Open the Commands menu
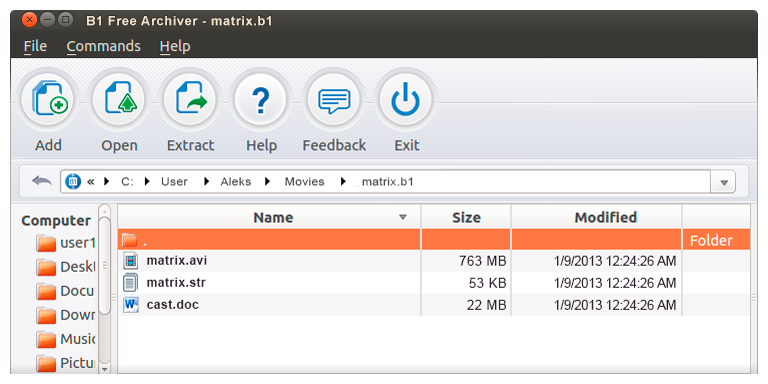The width and height of the screenshot is (768, 384). pos(104,47)
